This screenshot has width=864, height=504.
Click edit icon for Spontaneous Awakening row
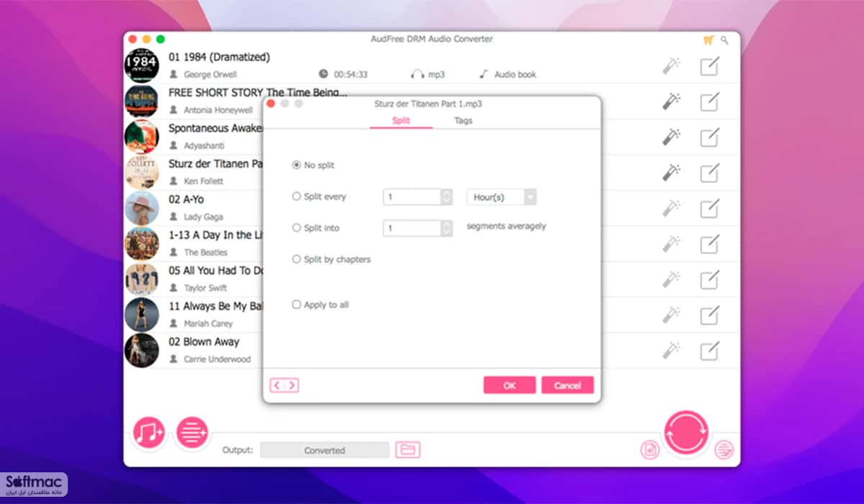coord(709,138)
